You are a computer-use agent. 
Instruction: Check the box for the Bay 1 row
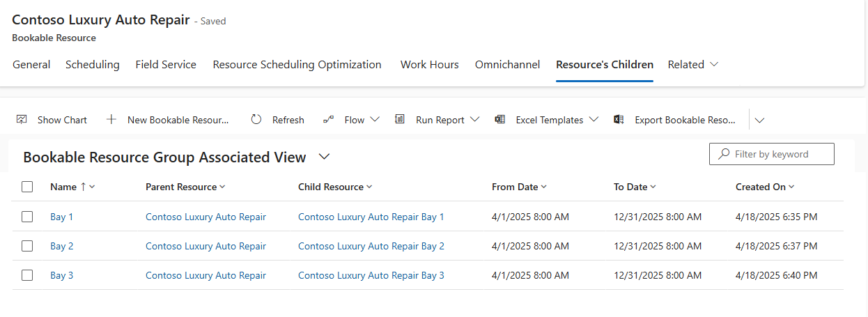tap(27, 217)
